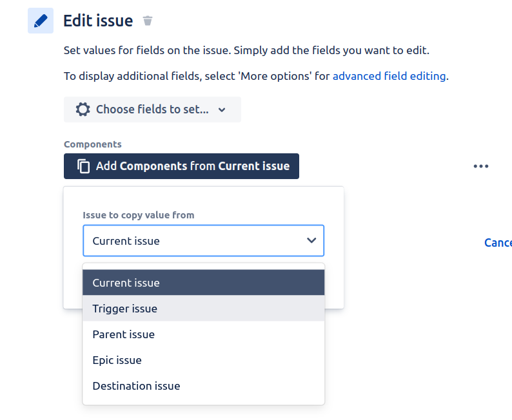Delete the action using the trash icon
The width and height of the screenshot is (512, 420).
pyautogui.click(x=148, y=21)
